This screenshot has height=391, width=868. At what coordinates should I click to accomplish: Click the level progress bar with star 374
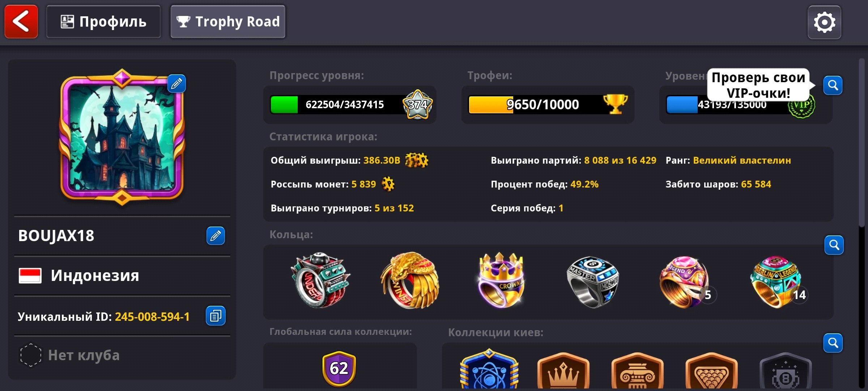click(350, 105)
